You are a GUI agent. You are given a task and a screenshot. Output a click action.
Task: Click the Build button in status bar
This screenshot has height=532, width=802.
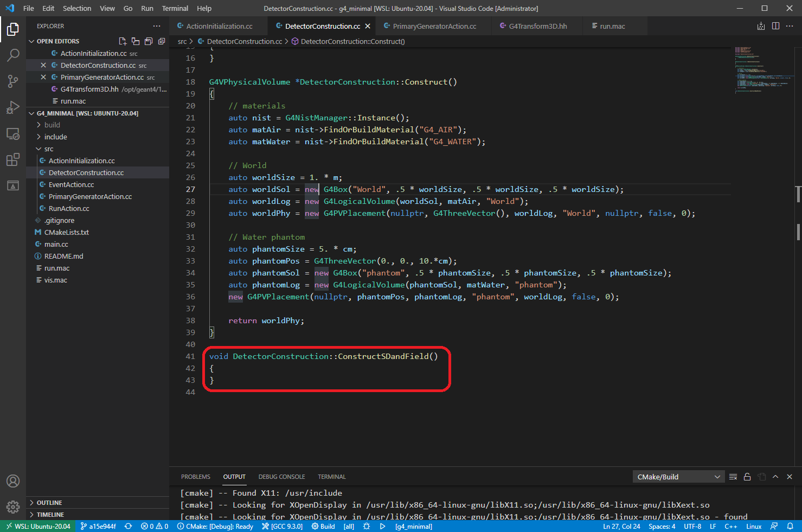[323, 526]
